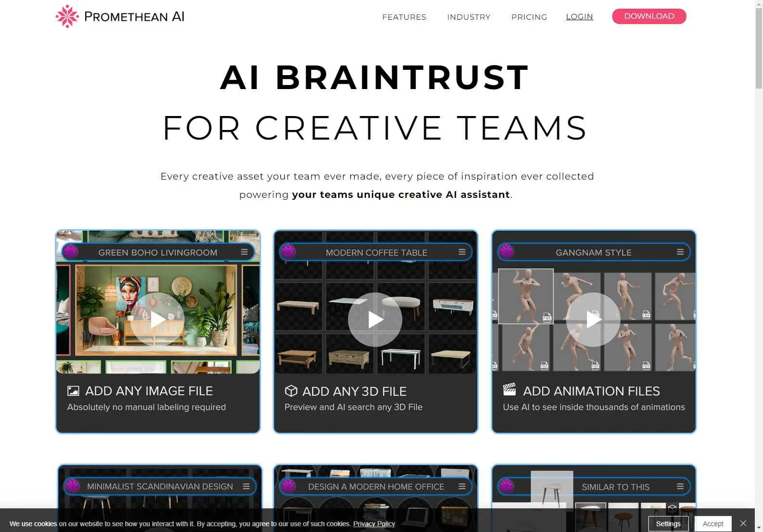Play the Gangnam Style animation video
The height and width of the screenshot is (532, 763).
click(593, 319)
